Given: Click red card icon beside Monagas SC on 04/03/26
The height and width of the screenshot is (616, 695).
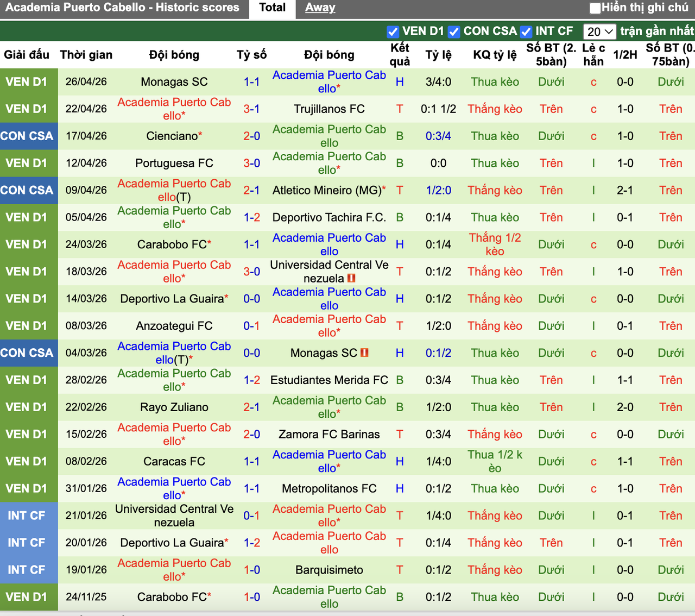Looking at the screenshot, I should (364, 353).
